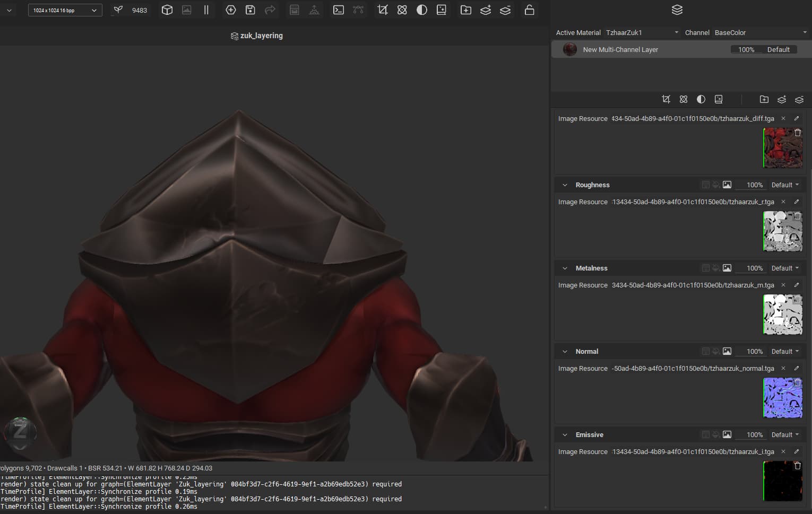The height and width of the screenshot is (514, 812).
Task: Click the blue normal map texture thumbnail
Action: [x=782, y=397]
